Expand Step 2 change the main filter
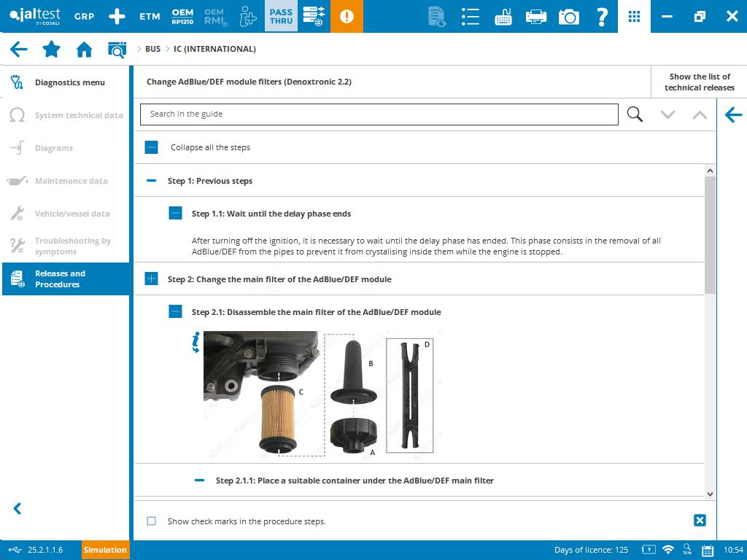This screenshot has width=747, height=560. click(x=151, y=279)
